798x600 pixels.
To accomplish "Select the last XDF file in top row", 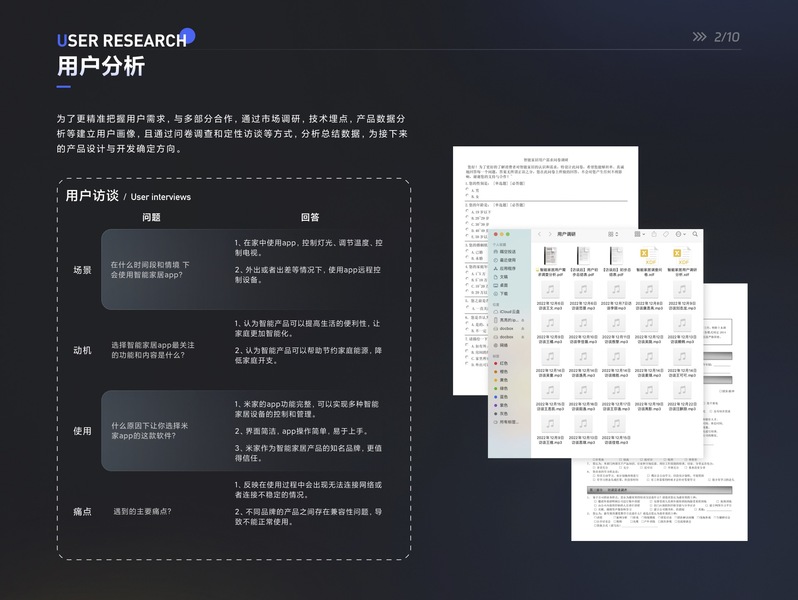I will pos(682,261).
